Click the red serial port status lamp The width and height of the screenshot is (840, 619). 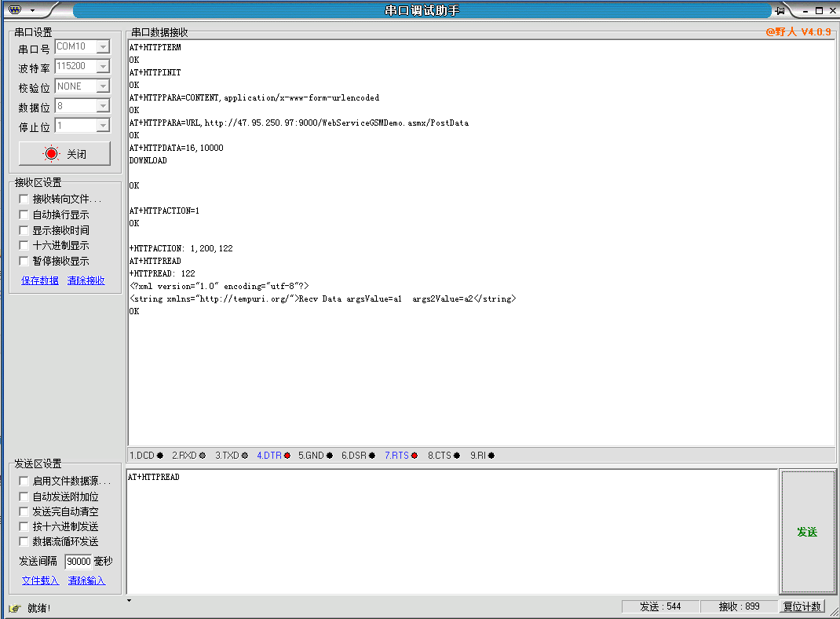(x=52, y=154)
